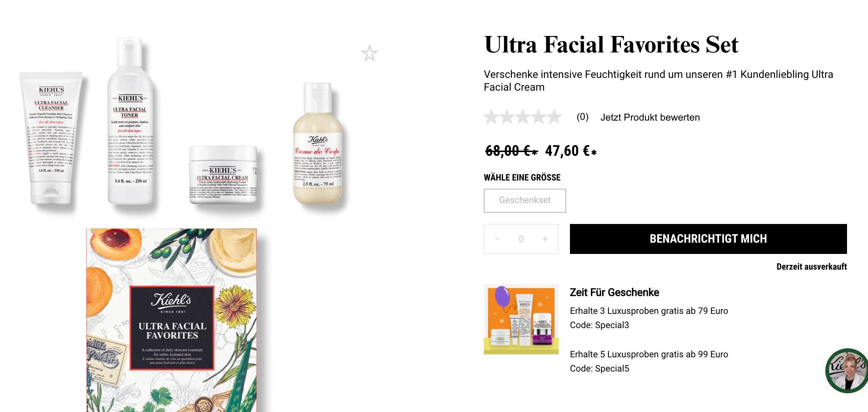Click the first rating star
This screenshot has height=412, width=868.
point(491,117)
